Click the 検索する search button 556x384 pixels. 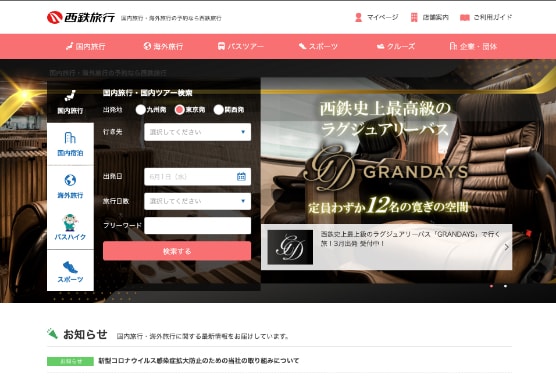click(177, 251)
